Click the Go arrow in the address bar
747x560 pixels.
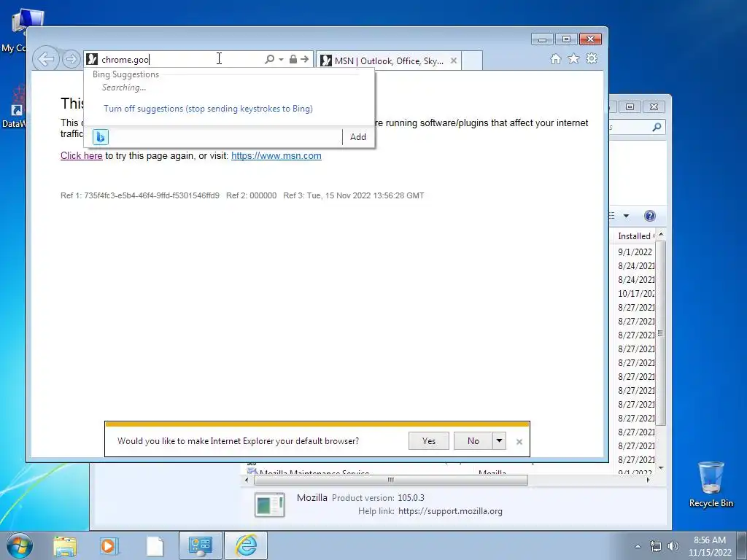pos(304,59)
